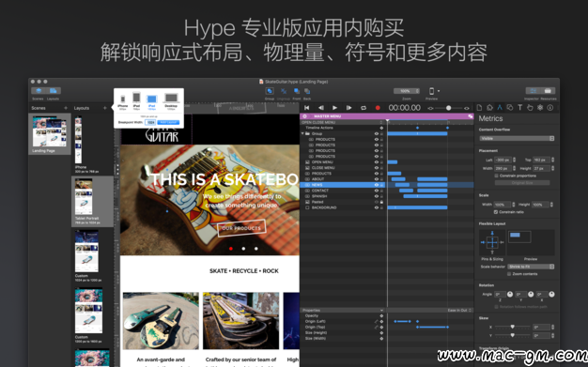Click the Bring to Front toolbar icon
Screen dimensions: 588x367
(x=296, y=91)
